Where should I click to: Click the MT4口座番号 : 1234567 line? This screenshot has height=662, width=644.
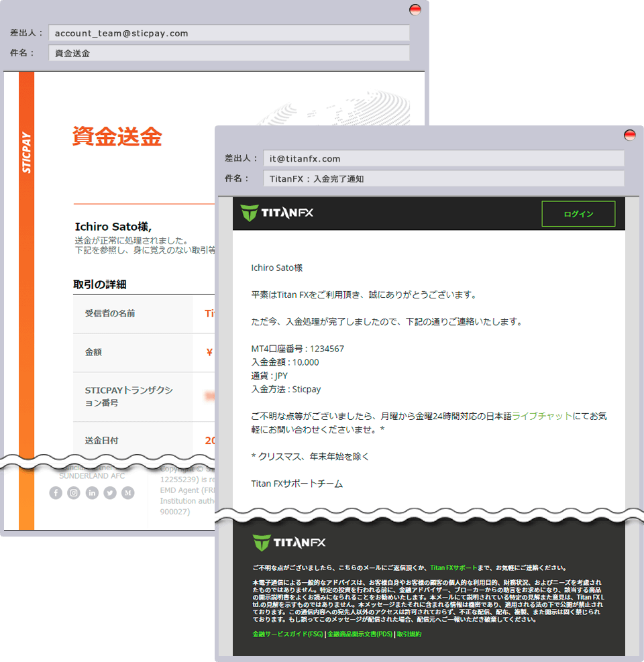tap(298, 349)
